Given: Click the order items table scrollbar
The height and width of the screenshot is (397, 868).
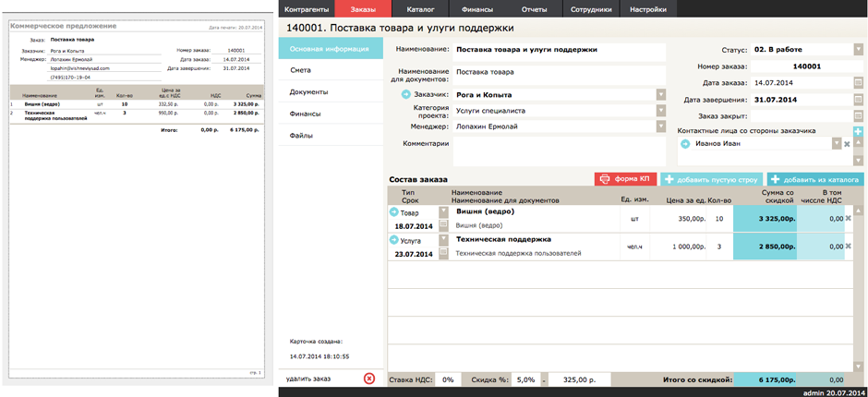Looking at the screenshot, I should [x=858, y=288].
